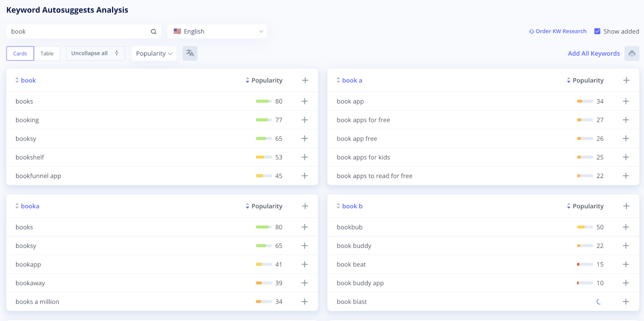The image size is (644, 321).
Task: Open the English language dropdown
Action: coord(217,31)
